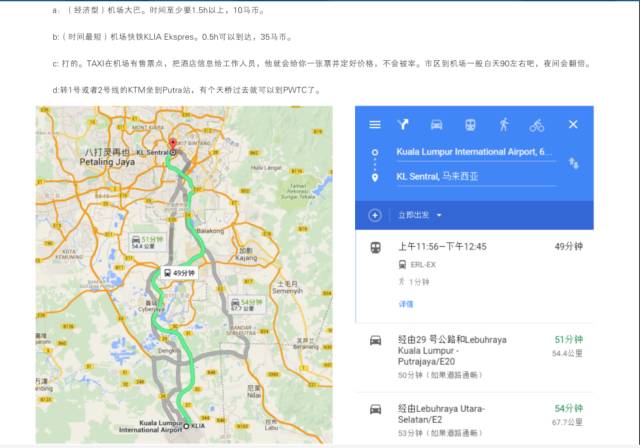This screenshot has height=448, width=640.
Task: Click the car icon beside 经由29号公路 route
Action: [376, 340]
